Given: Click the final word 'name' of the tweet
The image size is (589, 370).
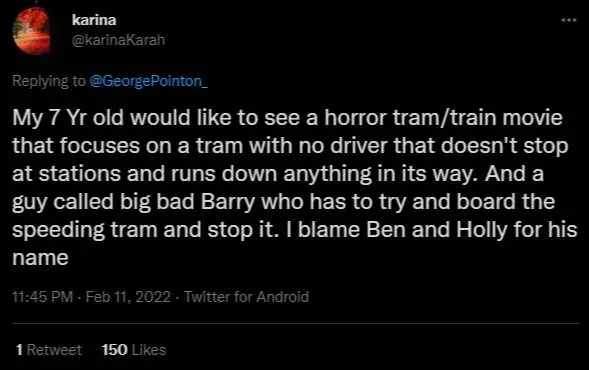Looking at the screenshot, I should (40, 258).
